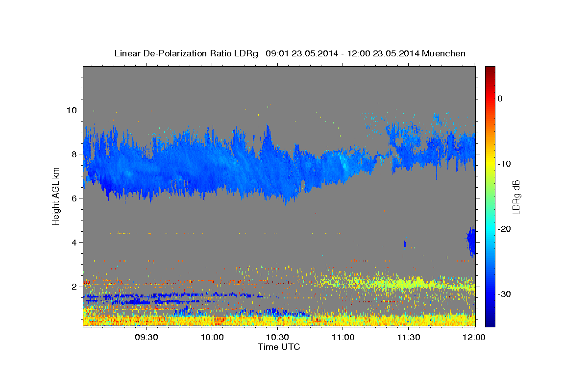This screenshot has width=588, height=392.
Task: Click the height tick label 10
Action: tap(73, 110)
